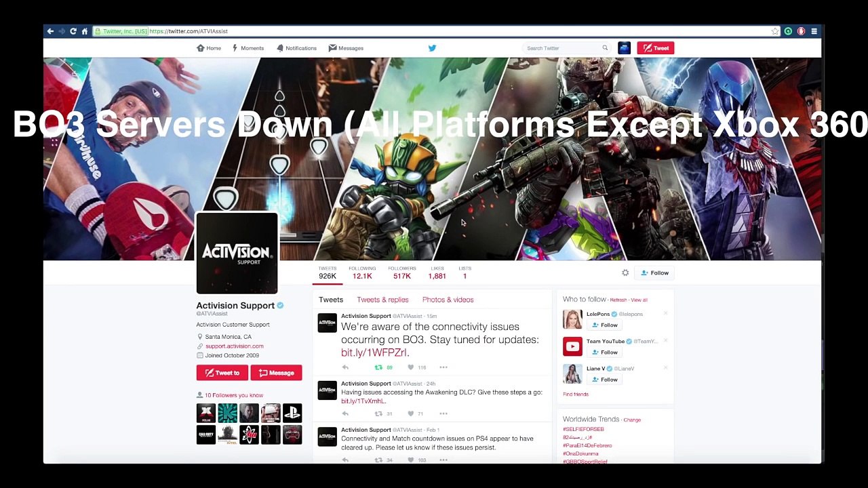868x488 pixels.
Task: Switch to the Tweets & replies tab
Action: [x=382, y=300]
